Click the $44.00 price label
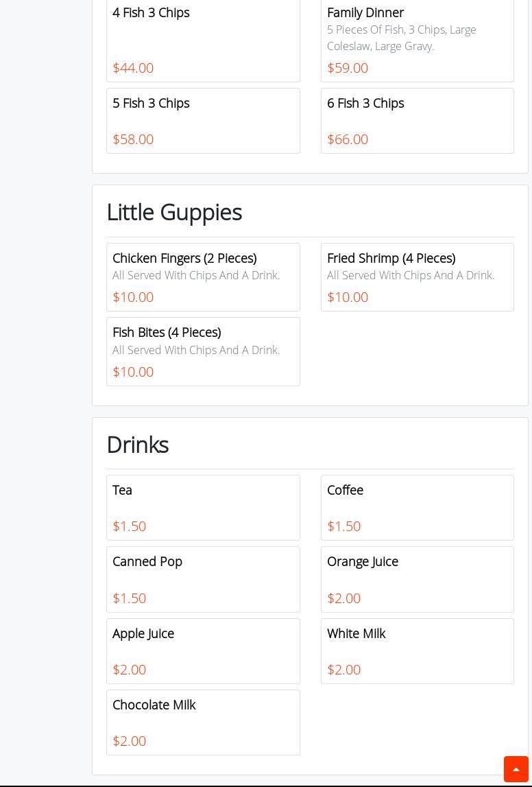 133,68
